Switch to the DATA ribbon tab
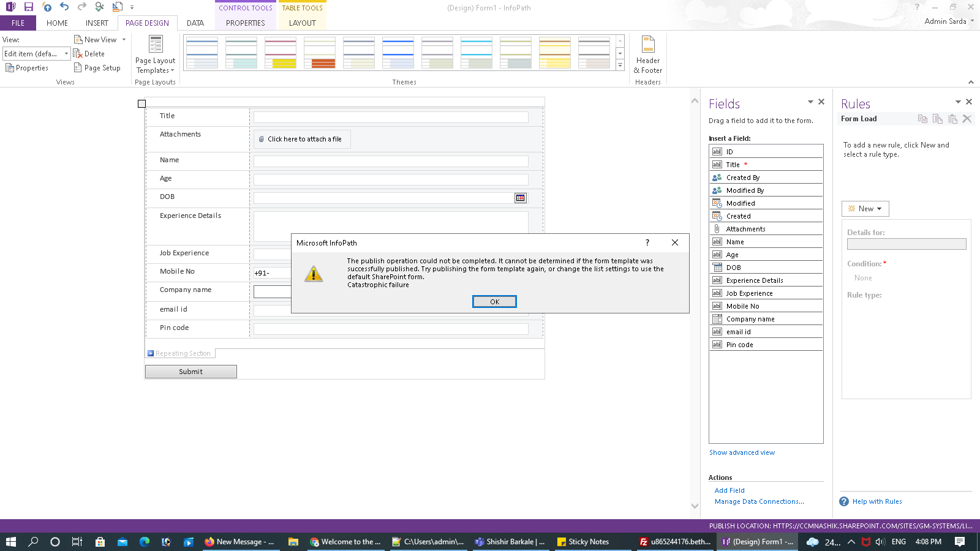 [195, 23]
